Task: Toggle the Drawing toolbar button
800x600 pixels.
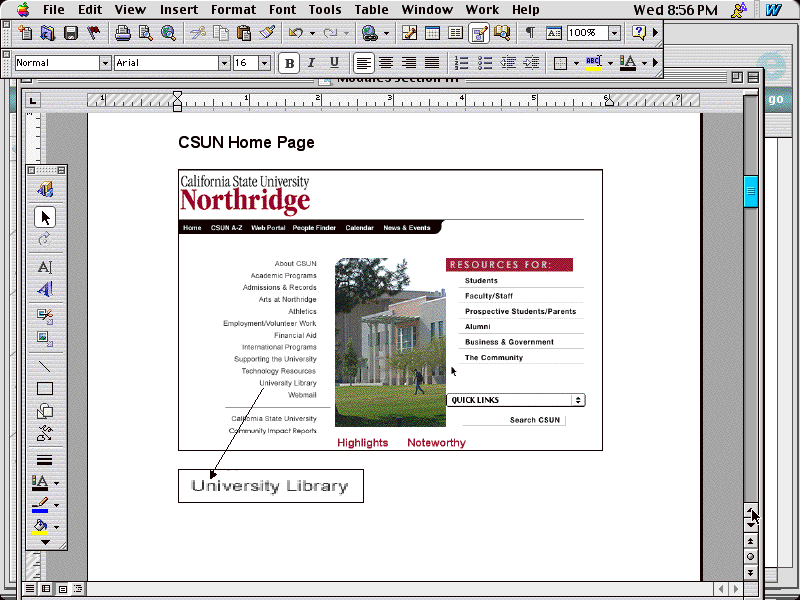Action: pos(479,33)
